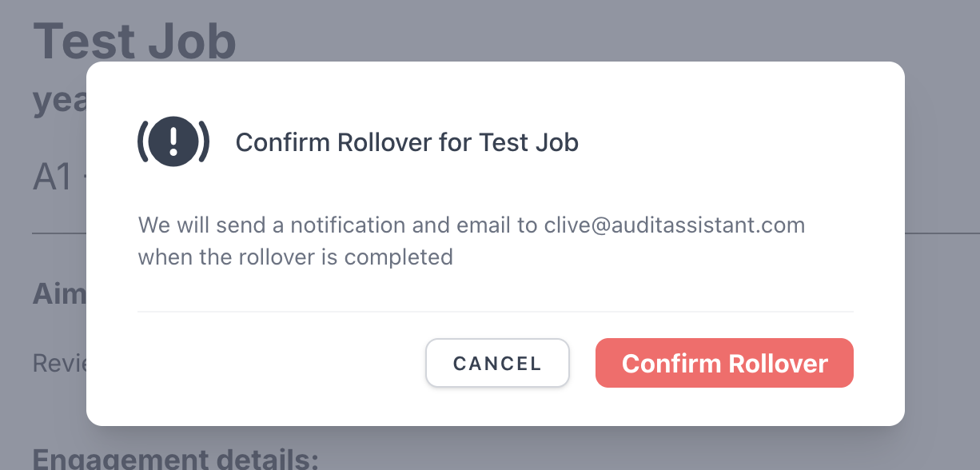The image size is (980, 470).
Task: Click the horizontal rule under the A1 section
Action: (59, 233)
